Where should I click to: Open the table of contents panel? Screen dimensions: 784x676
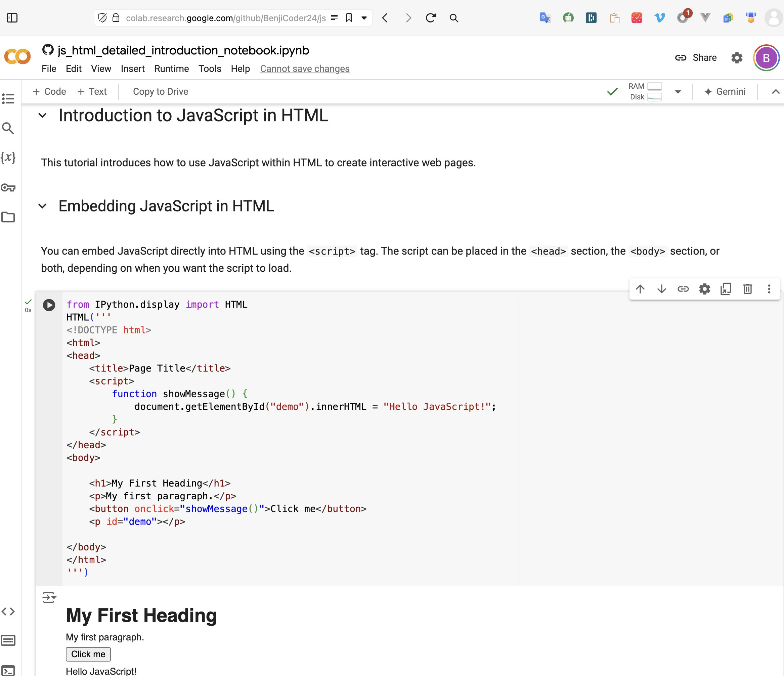[x=8, y=98]
